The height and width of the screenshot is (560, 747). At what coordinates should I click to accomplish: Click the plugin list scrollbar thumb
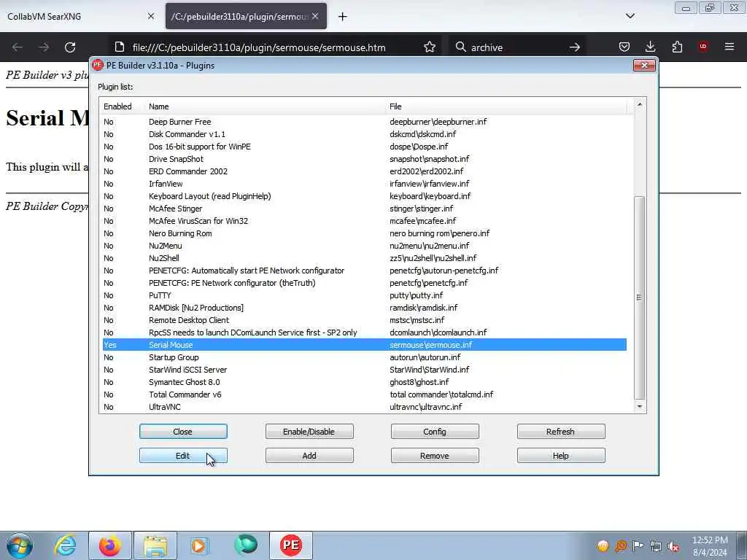[x=639, y=297]
